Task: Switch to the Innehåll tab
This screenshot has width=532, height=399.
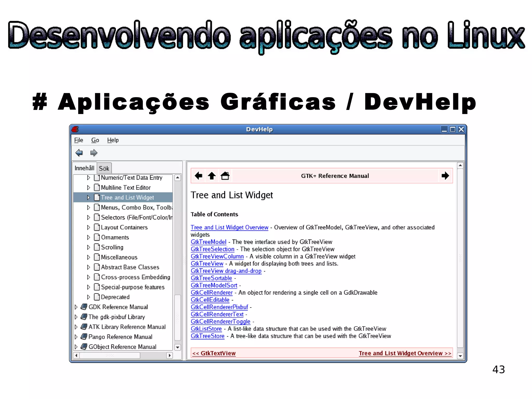Action: 84,168
